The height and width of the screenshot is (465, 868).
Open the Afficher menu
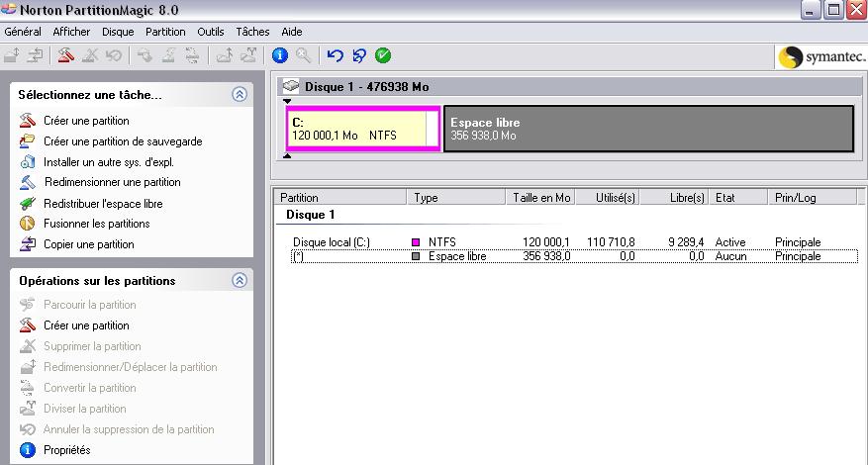71,32
